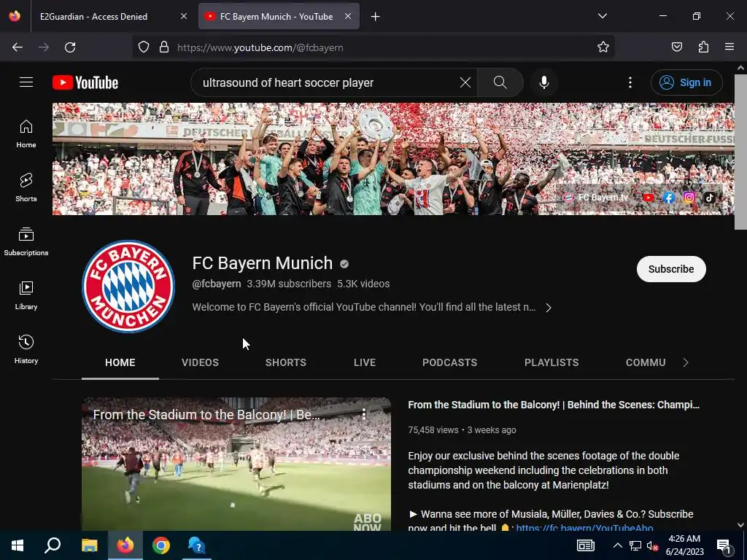Click the muted volume tray icon
The width and height of the screenshot is (747, 560).
[652, 545]
